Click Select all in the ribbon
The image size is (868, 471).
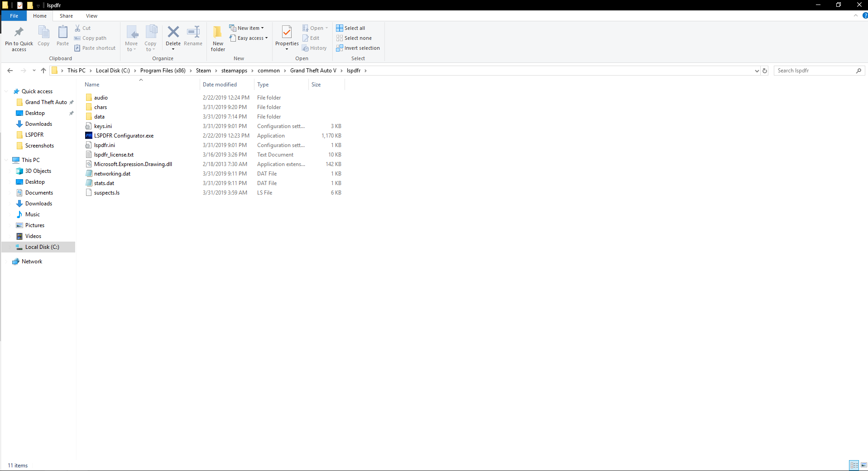tap(350, 28)
